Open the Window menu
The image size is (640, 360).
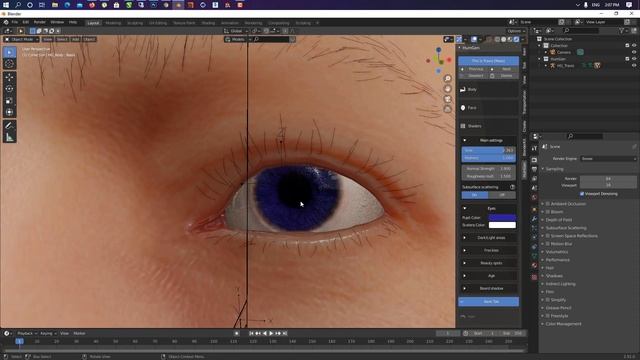tap(57, 22)
